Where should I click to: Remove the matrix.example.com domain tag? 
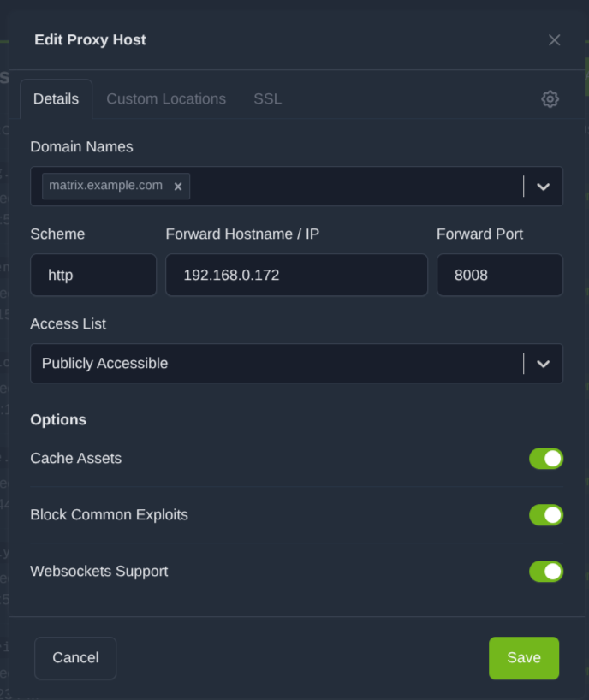click(178, 187)
